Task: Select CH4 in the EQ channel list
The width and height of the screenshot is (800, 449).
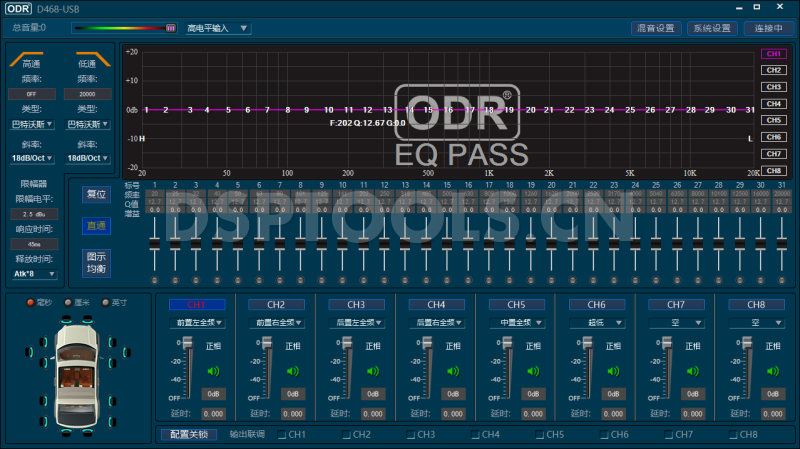Action: [x=773, y=104]
